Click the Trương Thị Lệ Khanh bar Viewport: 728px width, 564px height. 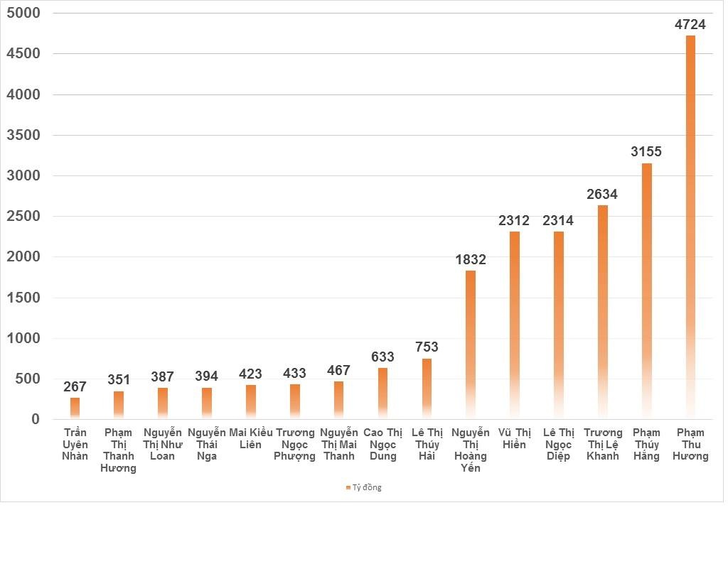click(x=603, y=313)
